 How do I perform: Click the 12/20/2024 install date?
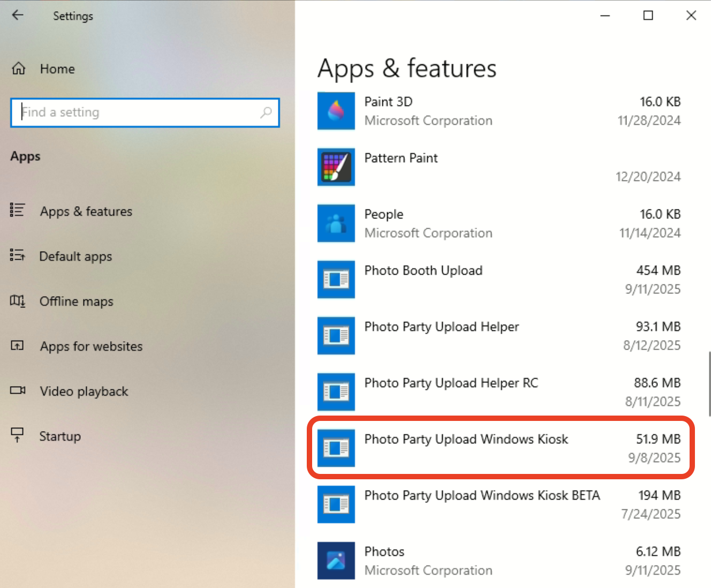coord(648,177)
